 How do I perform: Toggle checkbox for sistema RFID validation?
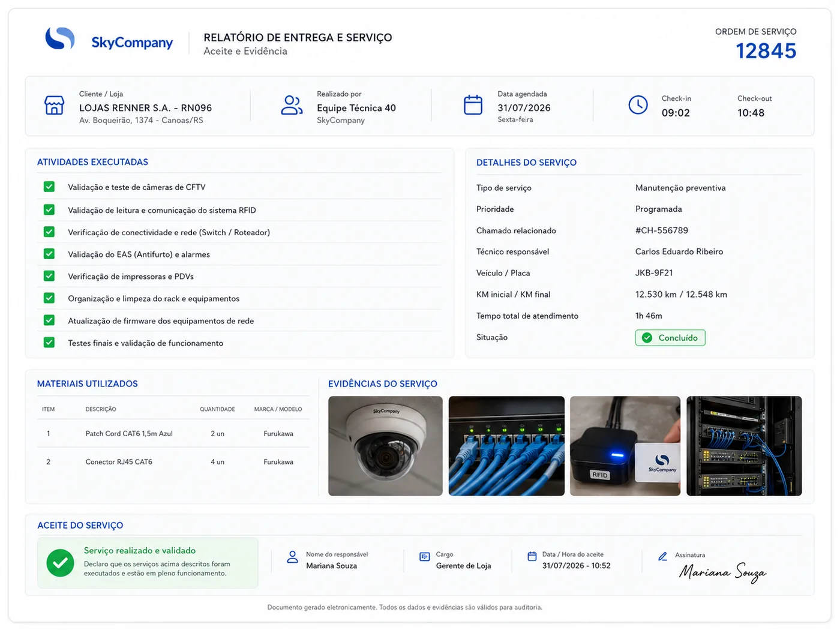coord(49,209)
